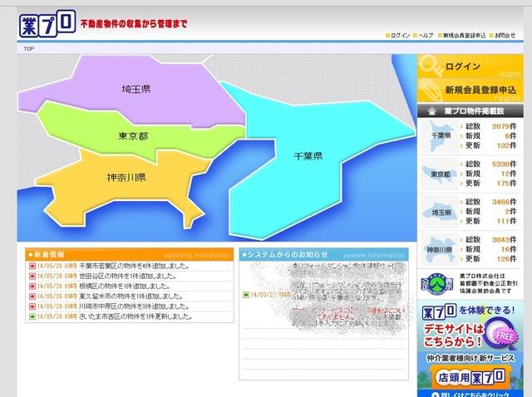This screenshot has height=397, width=532.
Task: Select 埼玉県 region on the map
Action: pos(136,89)
